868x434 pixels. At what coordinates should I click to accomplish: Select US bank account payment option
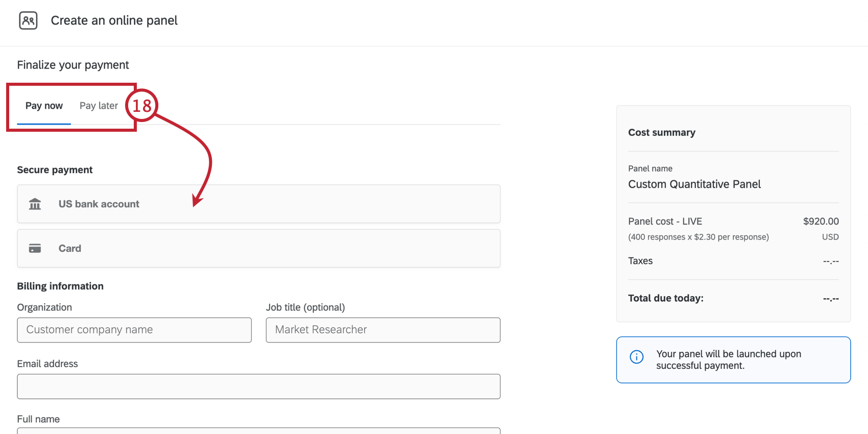(x=258, y=204)
